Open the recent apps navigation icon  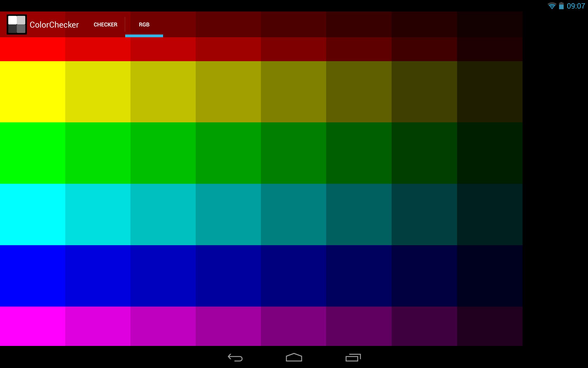pos(353,357)
